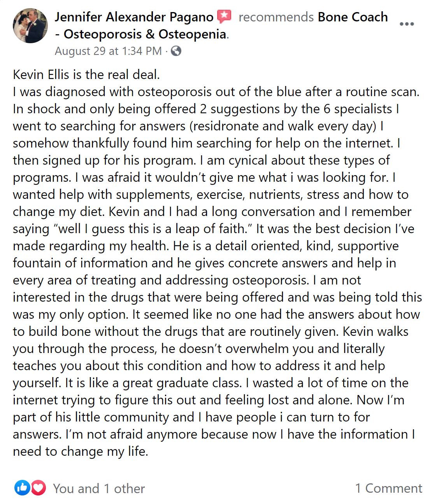
Task: Click the blue thumbs-up reaction icon
Action: coord(22,488)
